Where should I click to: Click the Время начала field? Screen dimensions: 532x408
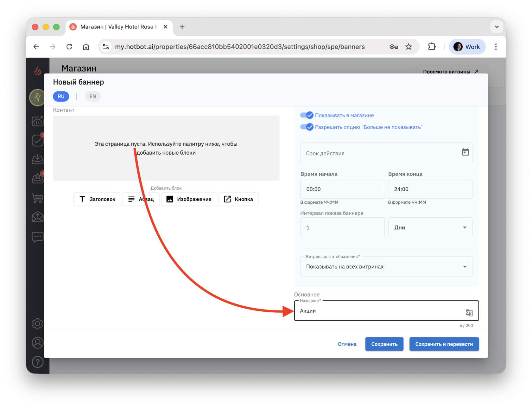(342, 189)
